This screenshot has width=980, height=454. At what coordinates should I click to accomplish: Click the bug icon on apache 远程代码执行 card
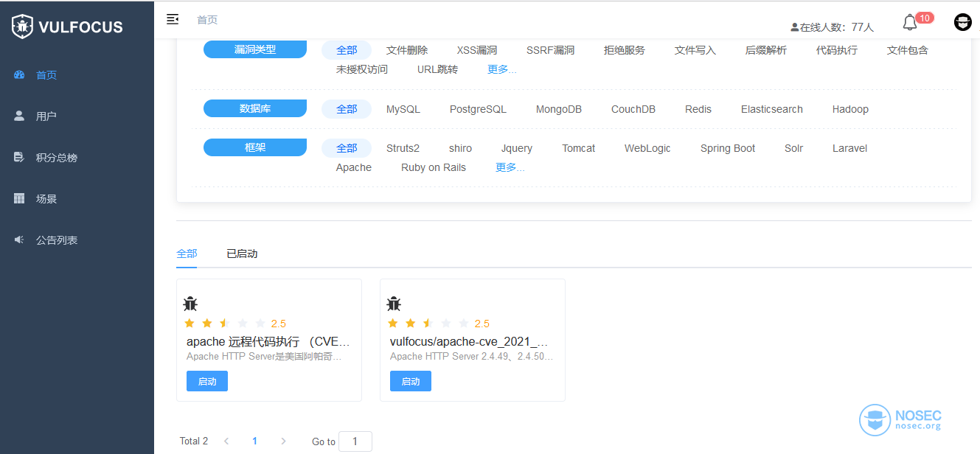pos(190,303)
